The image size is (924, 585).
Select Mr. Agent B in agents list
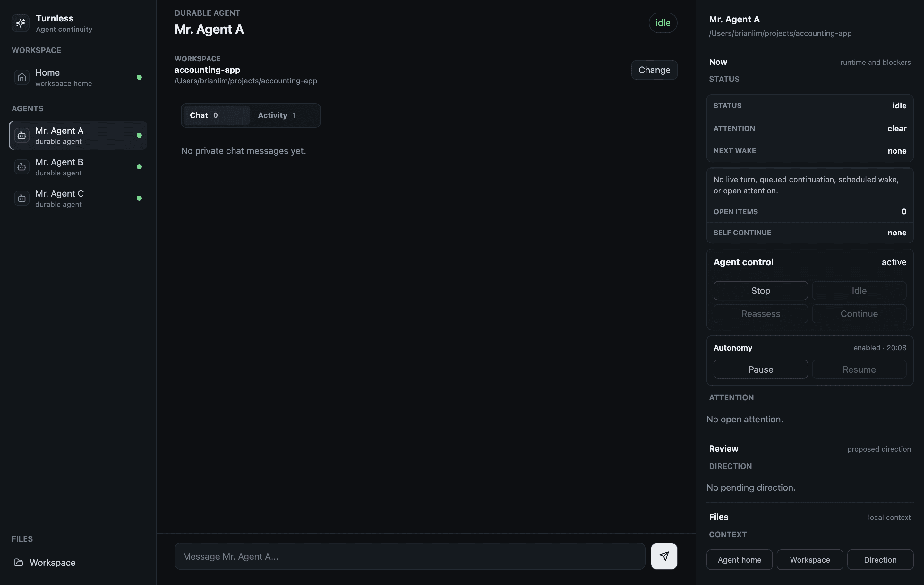[x=78, y=167]
